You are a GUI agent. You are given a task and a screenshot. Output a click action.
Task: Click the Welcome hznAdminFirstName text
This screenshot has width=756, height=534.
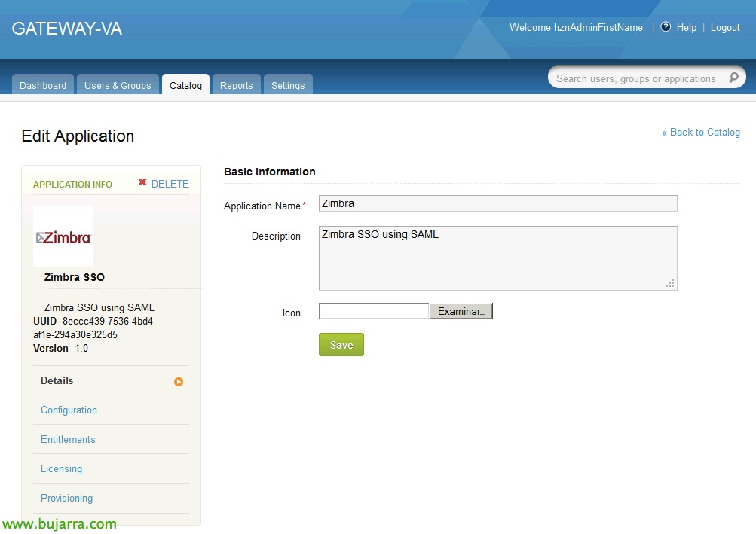tap(576, 27)
